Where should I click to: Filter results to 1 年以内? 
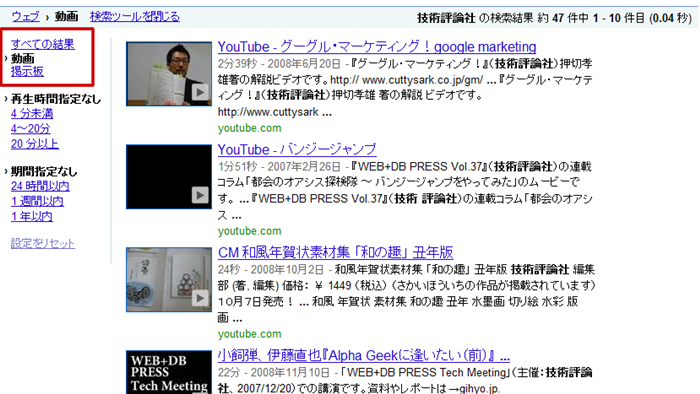pos(32,216)
